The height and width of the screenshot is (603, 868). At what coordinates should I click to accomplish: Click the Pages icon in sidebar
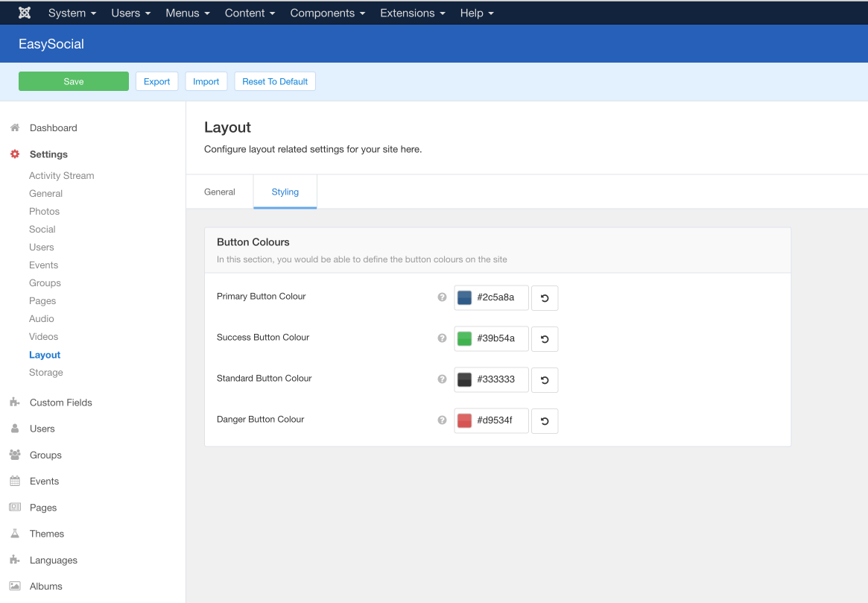click(x=15, y=507)
